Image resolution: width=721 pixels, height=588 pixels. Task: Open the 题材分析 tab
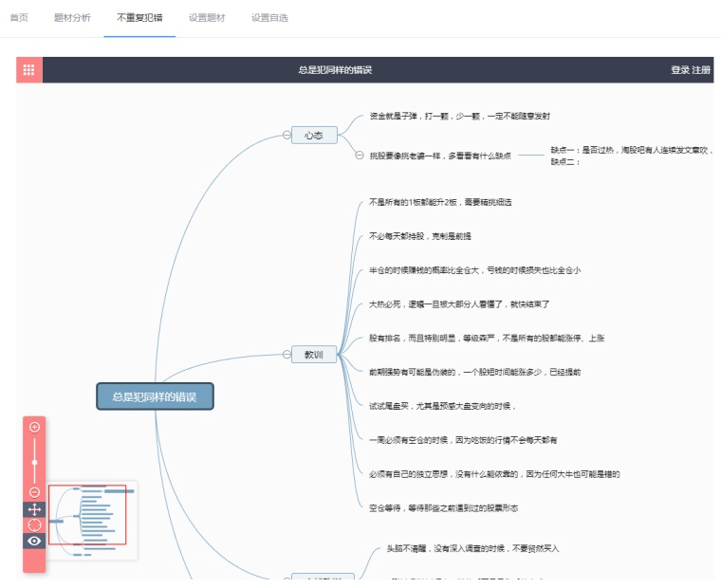[72, 18]
